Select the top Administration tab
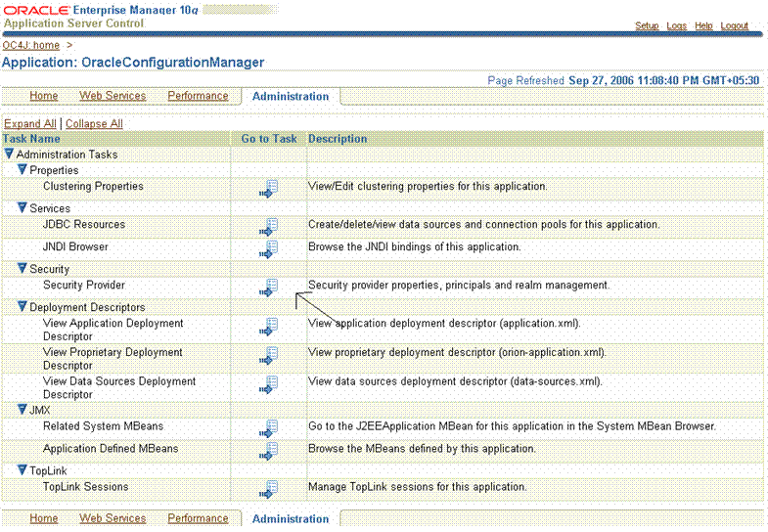The height and width of the screenshot is (532, 768). click(291, 97)
